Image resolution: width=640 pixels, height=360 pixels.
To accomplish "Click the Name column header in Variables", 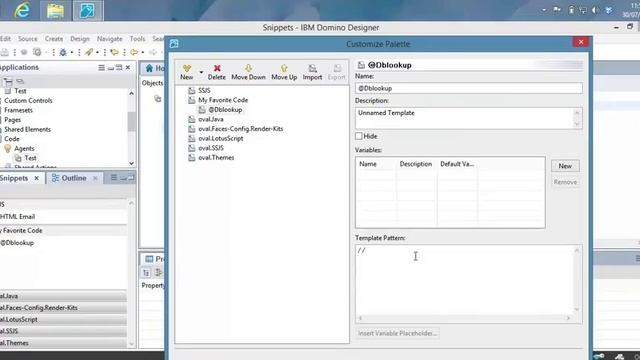I will (x=368, y=164).
